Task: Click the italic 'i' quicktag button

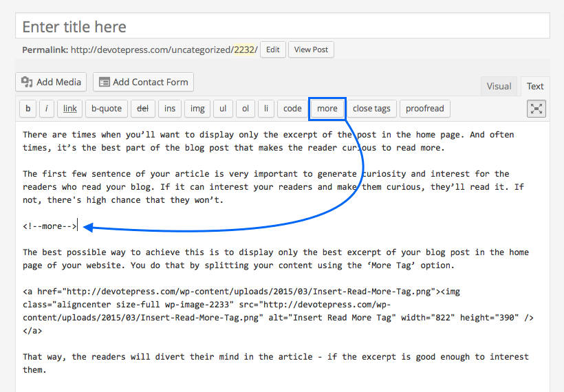Action: click(47, 109)
